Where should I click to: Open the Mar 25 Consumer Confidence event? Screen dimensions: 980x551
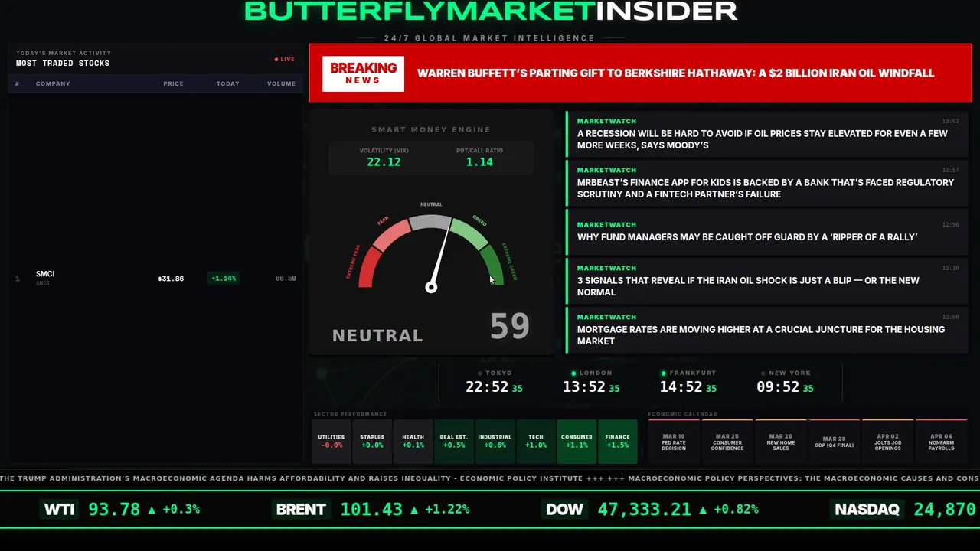[x=727, y=442]
